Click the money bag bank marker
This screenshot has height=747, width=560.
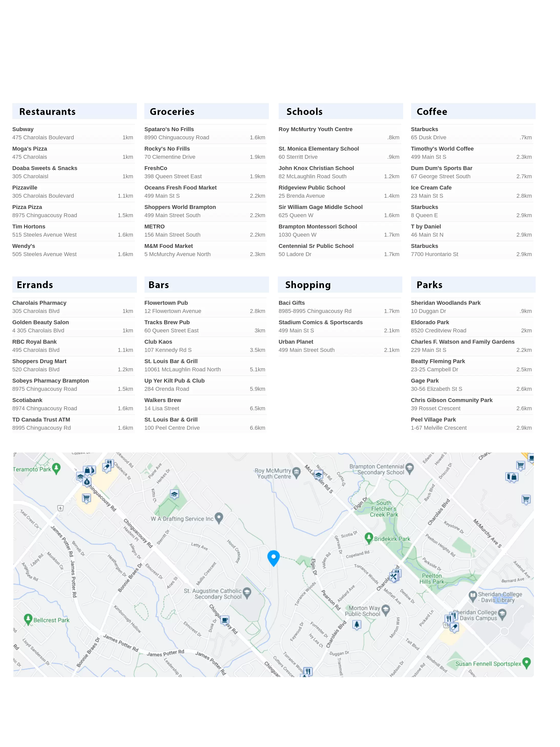point(87,482)
